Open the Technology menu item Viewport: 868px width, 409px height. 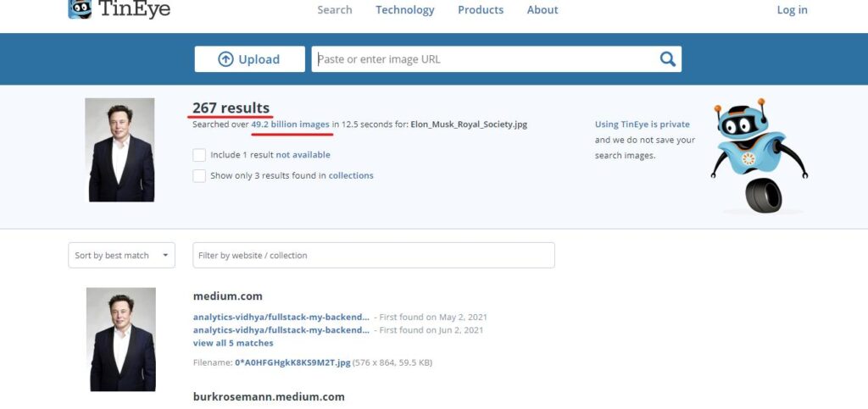(x=404, y=10)
